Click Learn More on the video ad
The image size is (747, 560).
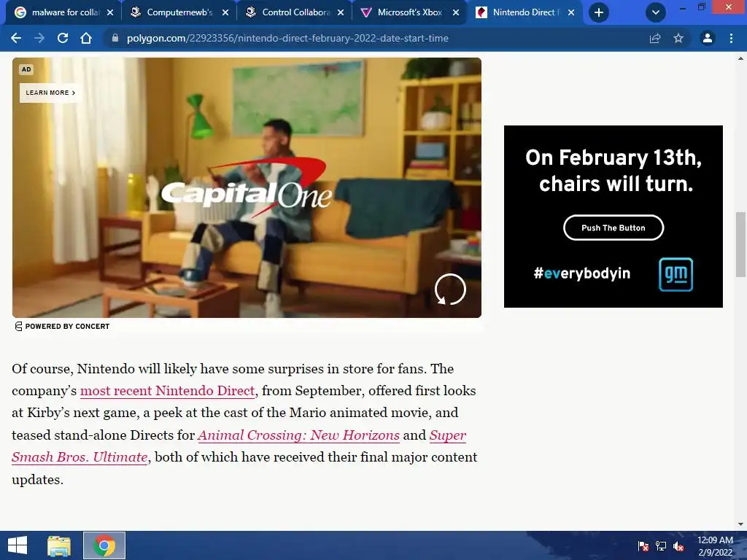[x=50, y=93]
